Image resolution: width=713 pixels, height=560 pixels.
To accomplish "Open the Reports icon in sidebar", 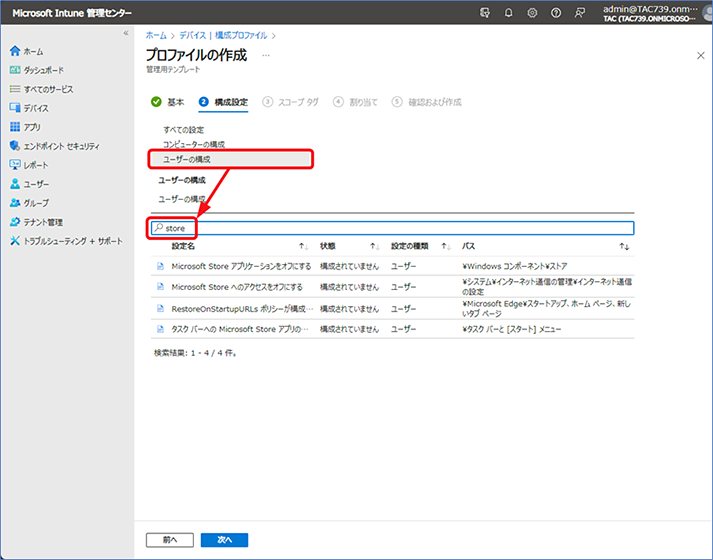I will click(x=15, y=165).
